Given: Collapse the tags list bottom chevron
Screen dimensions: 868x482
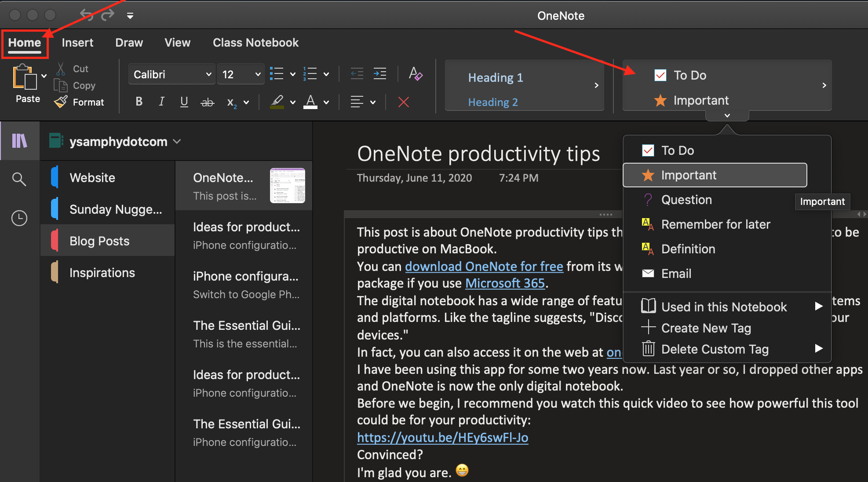Looking at the screenshot, I should point(727,116).
